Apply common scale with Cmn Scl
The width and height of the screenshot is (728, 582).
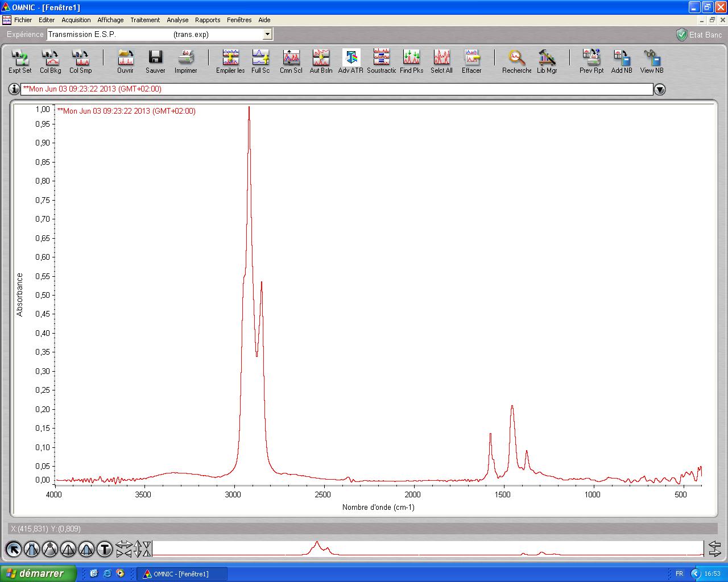pyautogui.click(x=291, y=61)
